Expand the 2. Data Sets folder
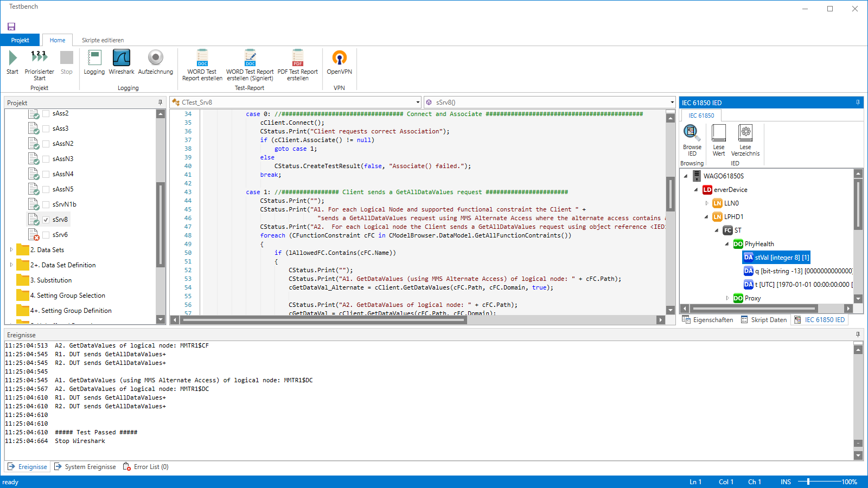868x488 pixels. (x=11, y=250)
